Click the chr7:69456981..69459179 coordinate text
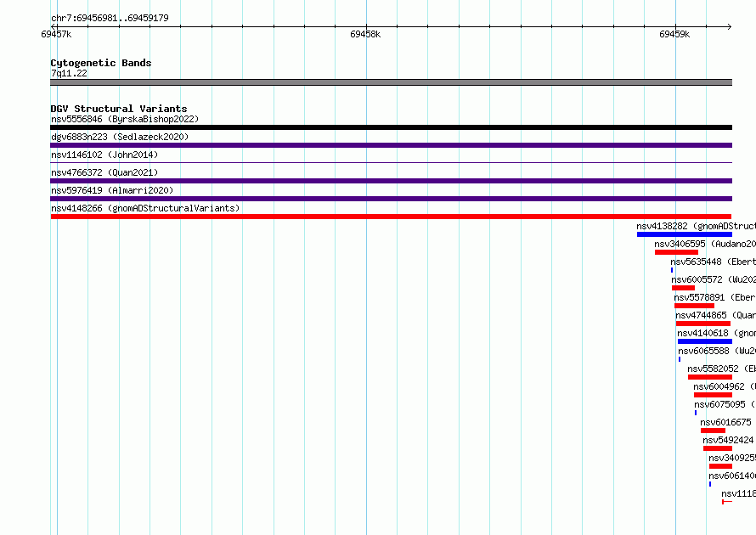756x535 pixels. [x=110, y=18]
